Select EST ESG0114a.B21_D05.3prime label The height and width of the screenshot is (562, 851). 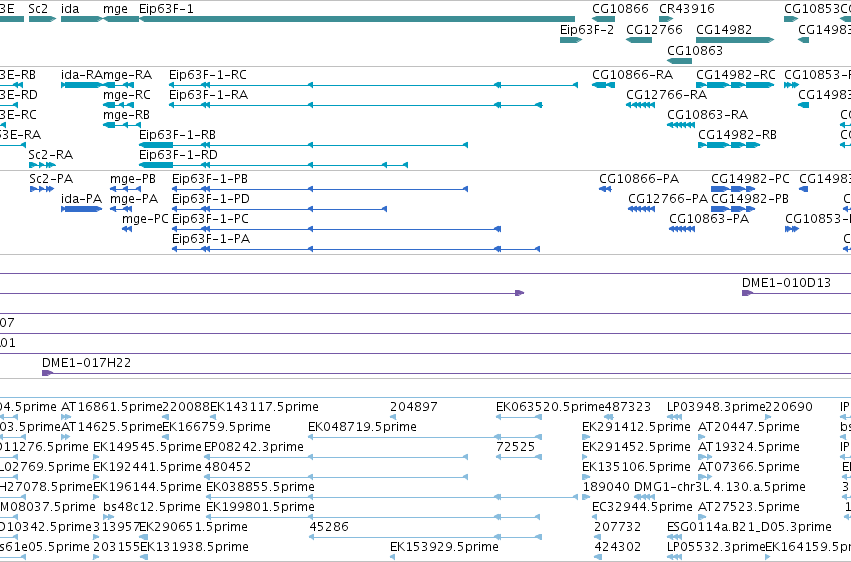coord(749,527)
